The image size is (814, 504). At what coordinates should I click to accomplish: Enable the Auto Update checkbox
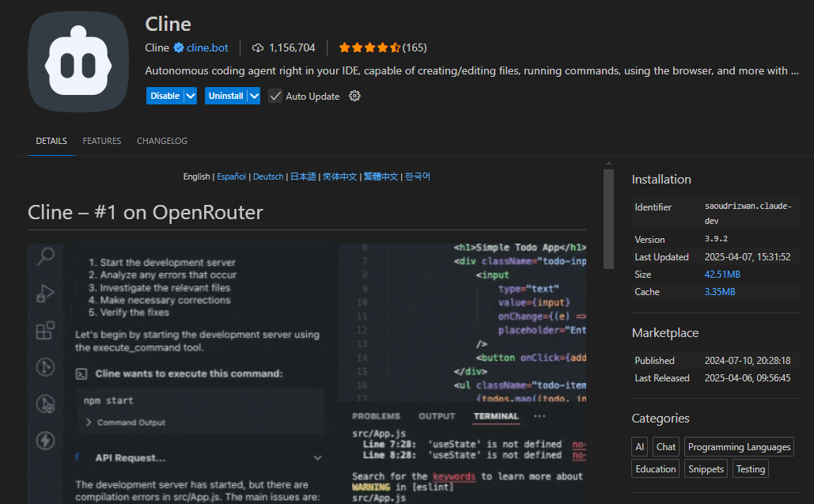[274, 95]
